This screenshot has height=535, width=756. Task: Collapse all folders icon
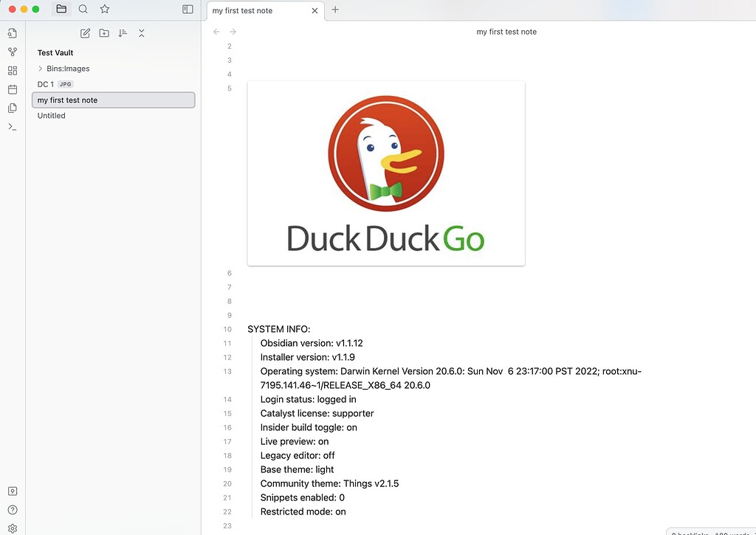coord(141,33)
